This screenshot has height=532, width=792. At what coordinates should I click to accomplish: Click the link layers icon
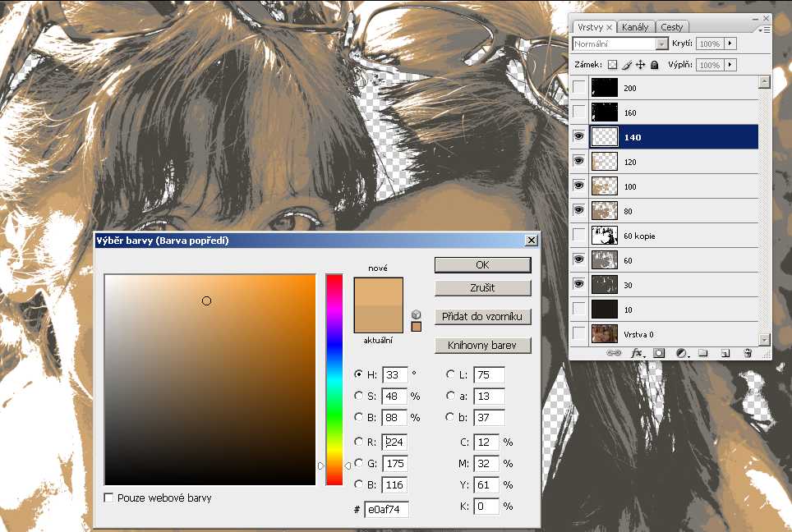614,353
